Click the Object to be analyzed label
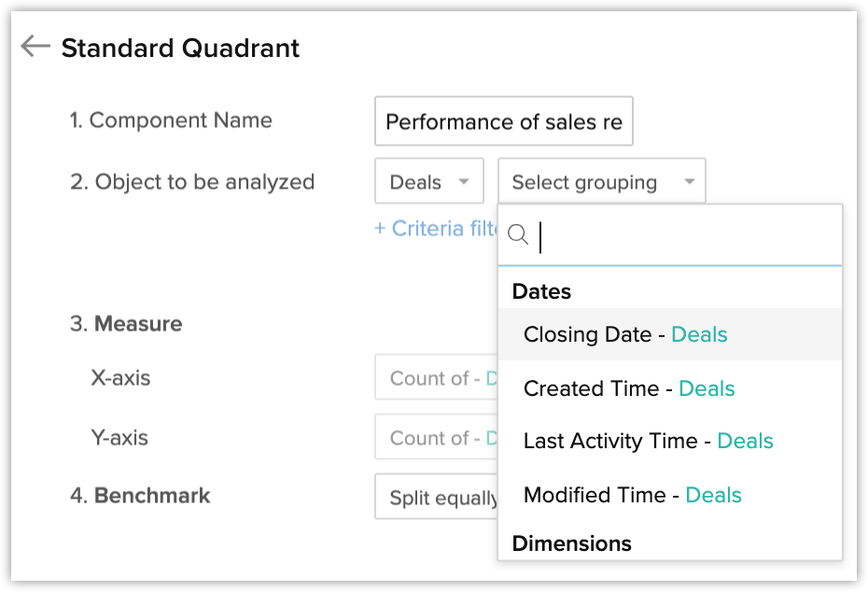Viewport: 868px width, 592px height. [x=192, y=181]
